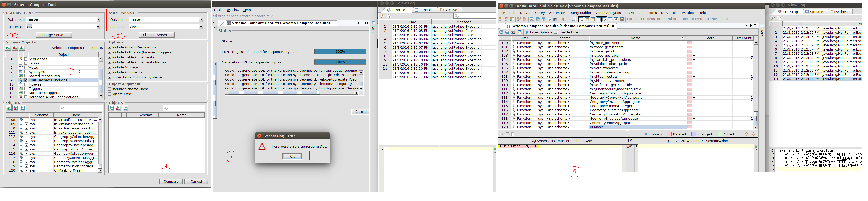868x201 pixels.
Task: Open Database dropdown above the dbo schema
Action: click(x=201, y=19)
